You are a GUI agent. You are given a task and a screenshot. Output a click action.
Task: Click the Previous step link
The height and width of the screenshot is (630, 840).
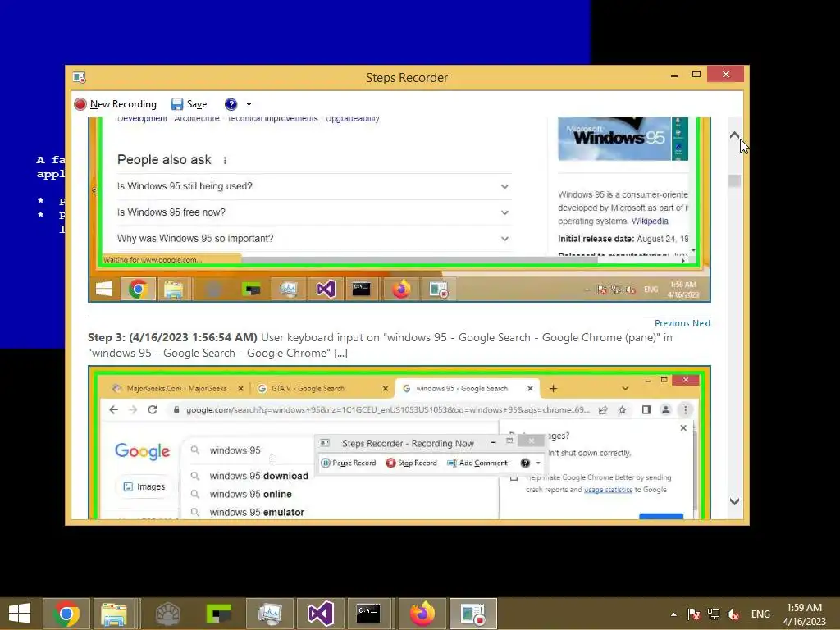672,323
